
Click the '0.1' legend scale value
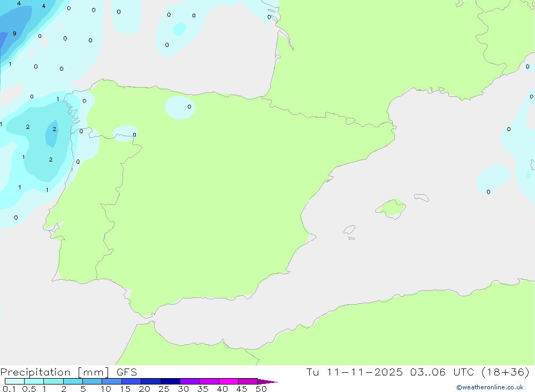click(9, 389)
